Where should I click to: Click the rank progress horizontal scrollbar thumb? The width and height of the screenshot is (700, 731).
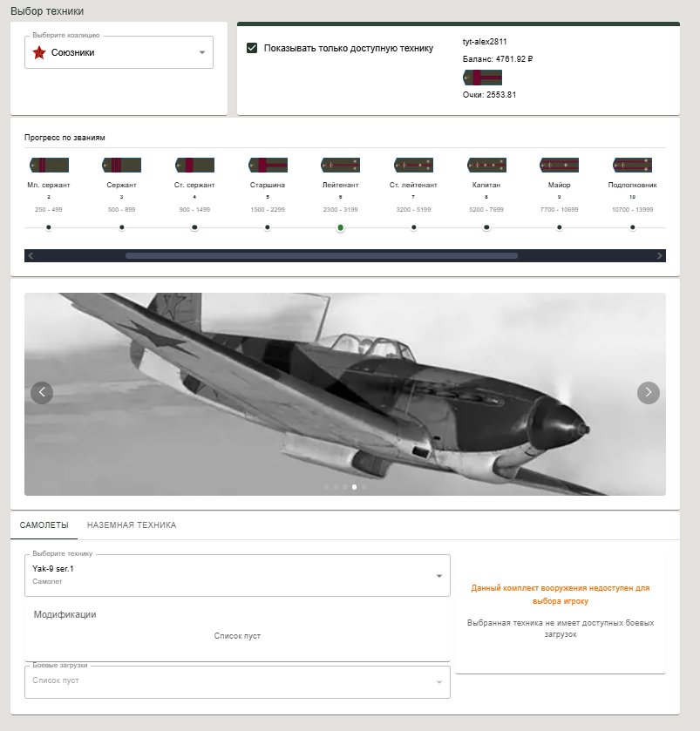(x=321, y=256)
